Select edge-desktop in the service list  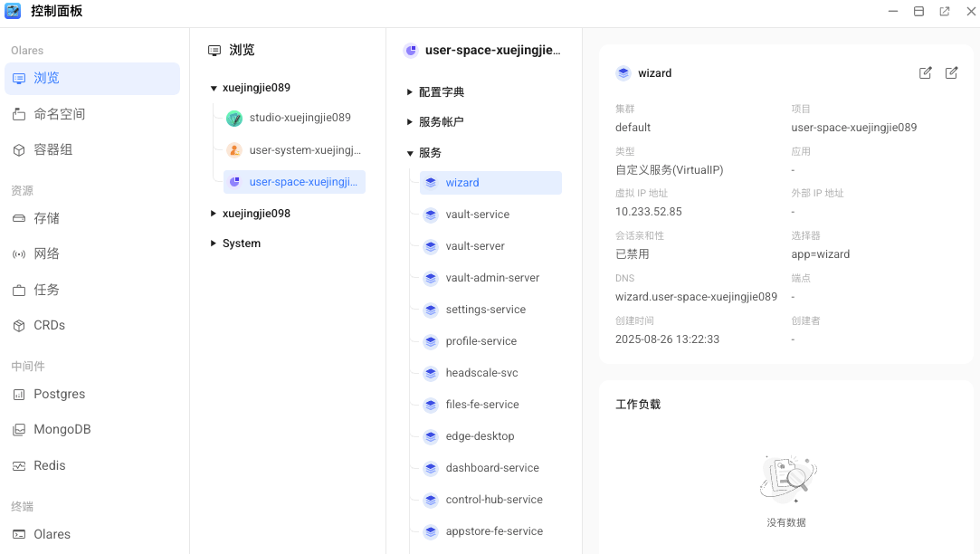480,436
